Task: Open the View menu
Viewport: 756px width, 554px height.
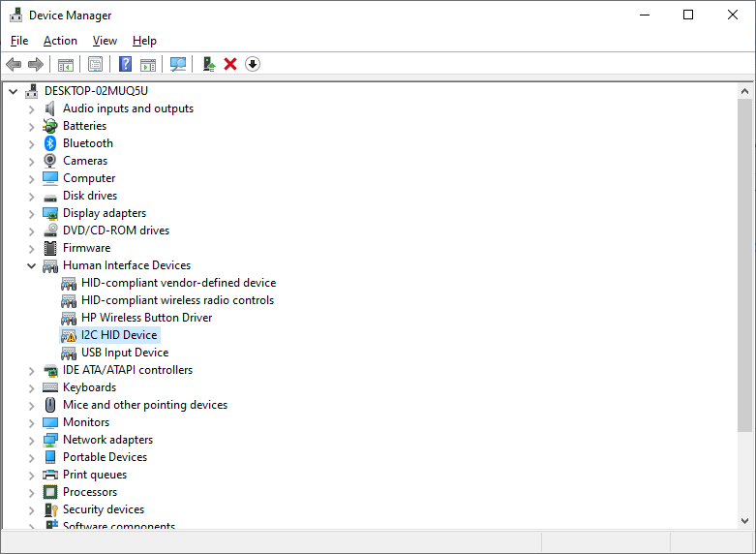Action: click(x=105, y=41)
